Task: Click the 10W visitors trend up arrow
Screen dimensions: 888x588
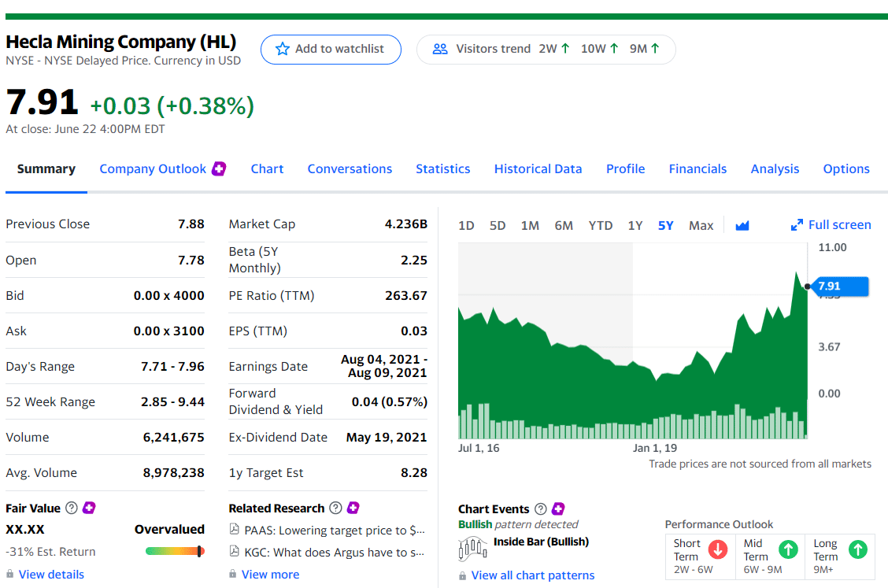Action: (615, 49)
